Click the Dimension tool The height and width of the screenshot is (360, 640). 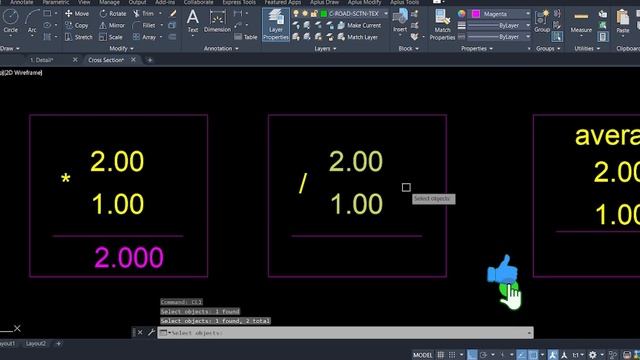coord(217,21)
